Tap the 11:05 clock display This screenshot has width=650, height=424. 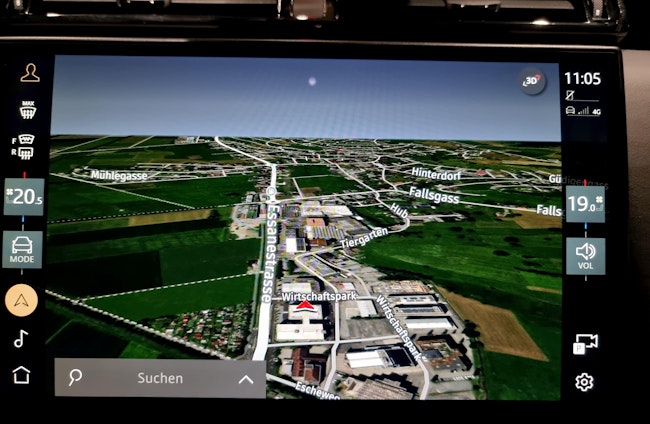(x=582, y=78)
